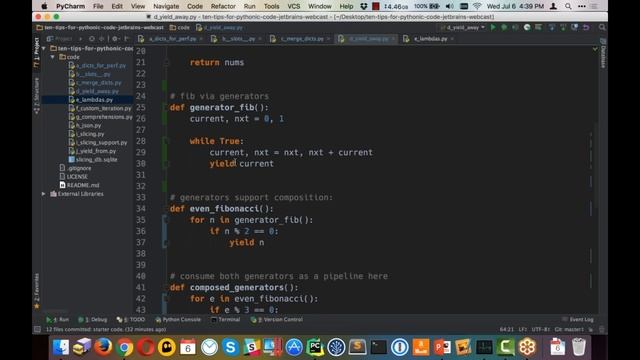
Task: Open the Run tool window button
Action: coord(58,320)
